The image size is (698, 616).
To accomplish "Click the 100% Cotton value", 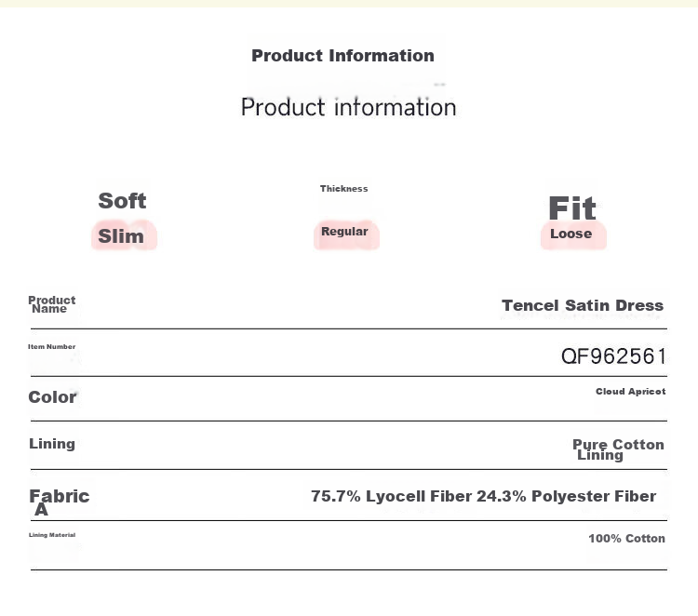I will point(626,538).
